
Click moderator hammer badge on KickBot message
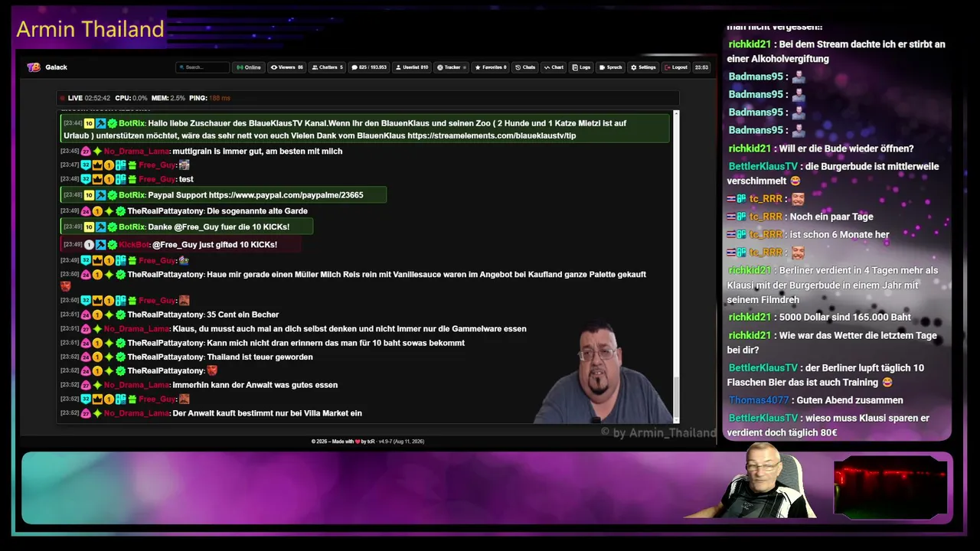click(100, 245)
